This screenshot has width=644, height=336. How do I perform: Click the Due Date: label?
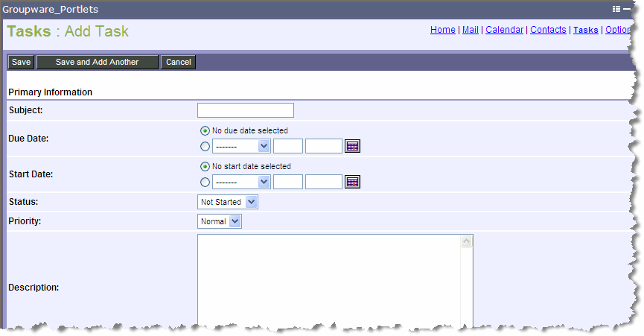[28, 139]
